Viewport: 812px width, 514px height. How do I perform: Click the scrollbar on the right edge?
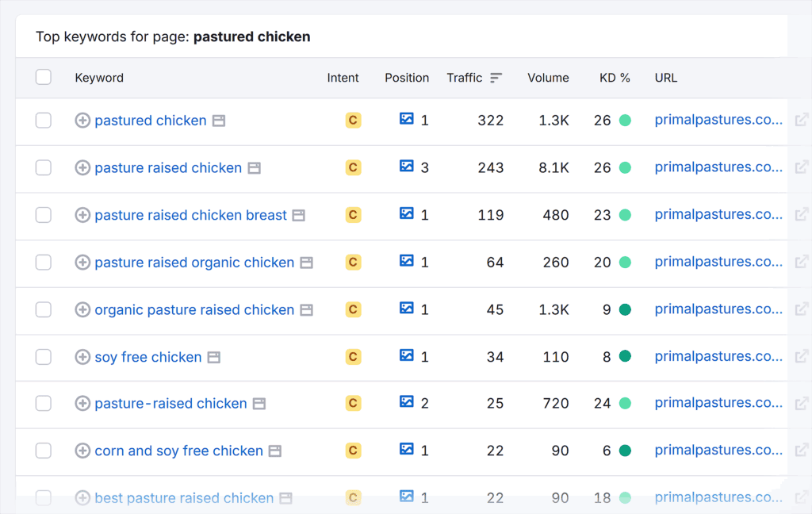point(808,238)
